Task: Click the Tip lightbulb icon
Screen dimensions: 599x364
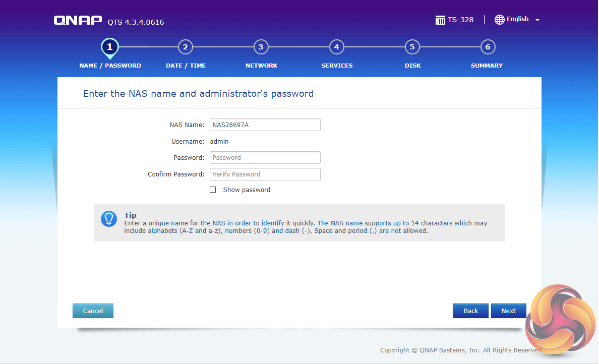Action: point(109,219)
